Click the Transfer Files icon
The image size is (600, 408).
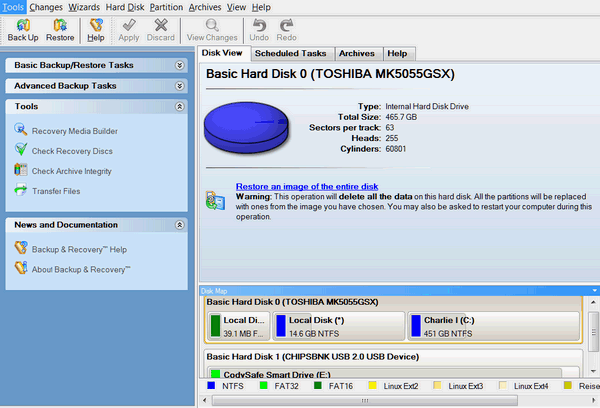[21, 189]
